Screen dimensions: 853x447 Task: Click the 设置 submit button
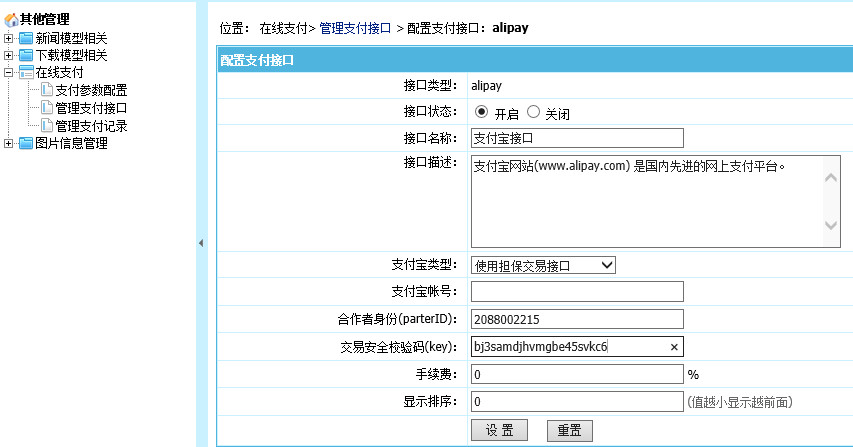point(499,431)
